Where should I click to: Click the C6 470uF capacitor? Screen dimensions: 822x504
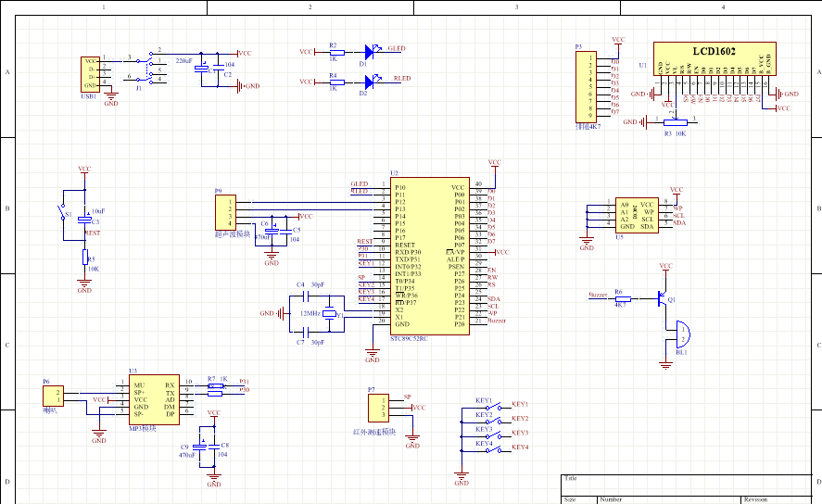tap(272, 231)
